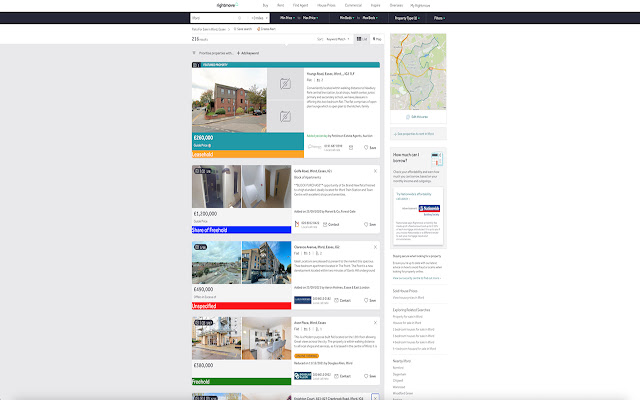The width and height of the screenshot is (640, 400).
Task: Open the search radius miles dropdown
Action: [259, 18]
